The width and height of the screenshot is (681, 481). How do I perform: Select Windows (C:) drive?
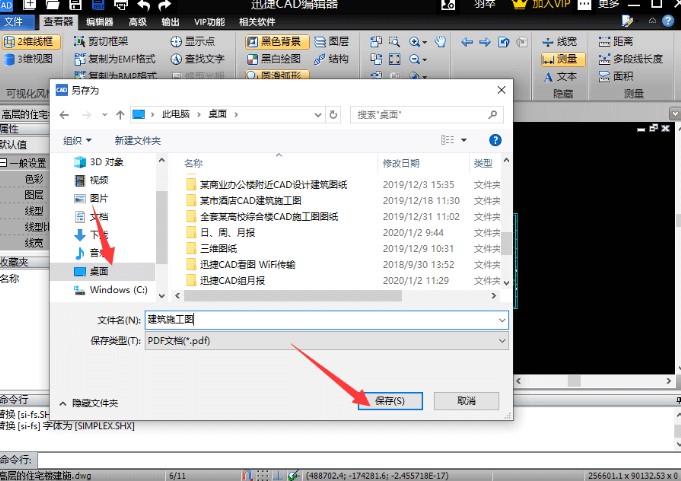click(110, 290)
